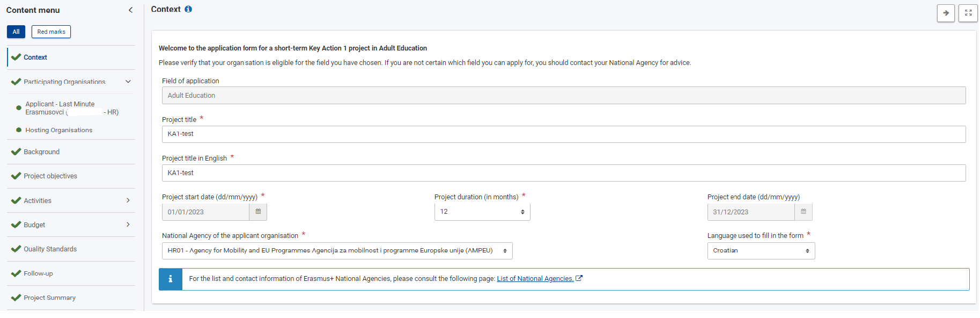Click the blue information box icon
The height and width of the screenshot is (318, 980).
171,279
